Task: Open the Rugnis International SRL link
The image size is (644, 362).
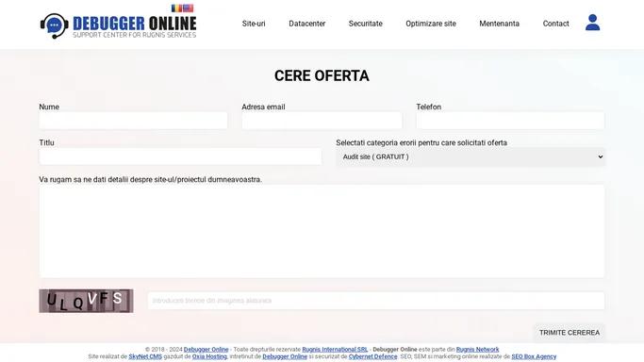Action: (335, 350)
